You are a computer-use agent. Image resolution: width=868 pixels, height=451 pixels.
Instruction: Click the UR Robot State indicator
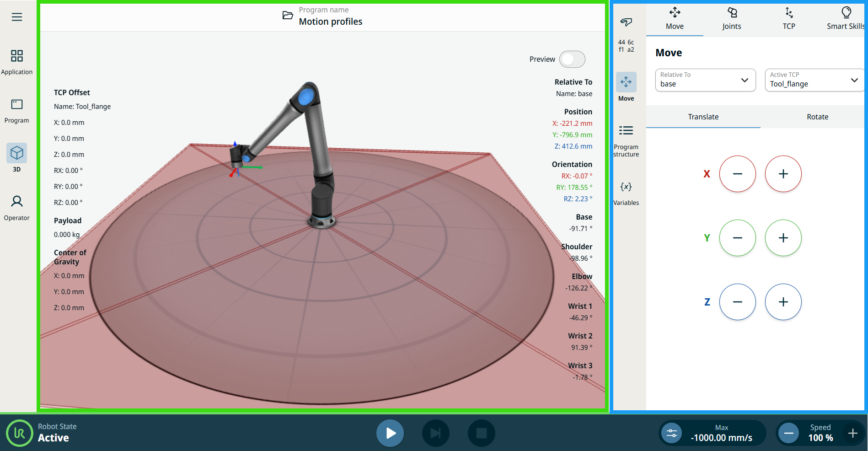(x=19, y=433)
